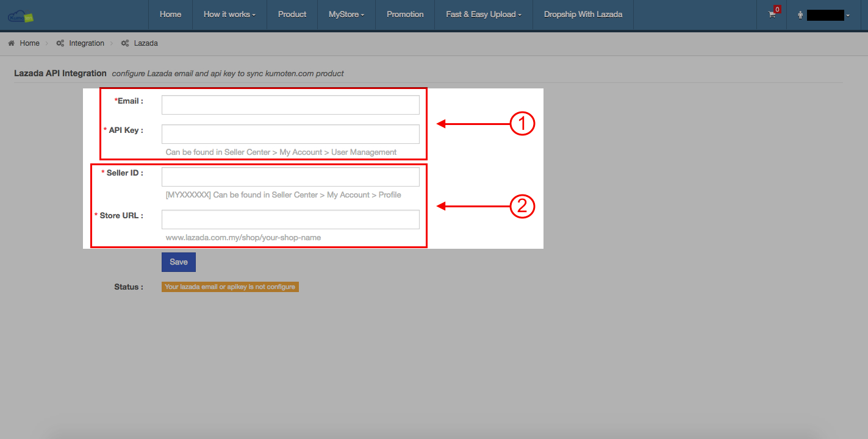Click the MYXXXXXX Seller ID hint text
Image resolution: width=868 pixels, height=439 pixels.
284,195
